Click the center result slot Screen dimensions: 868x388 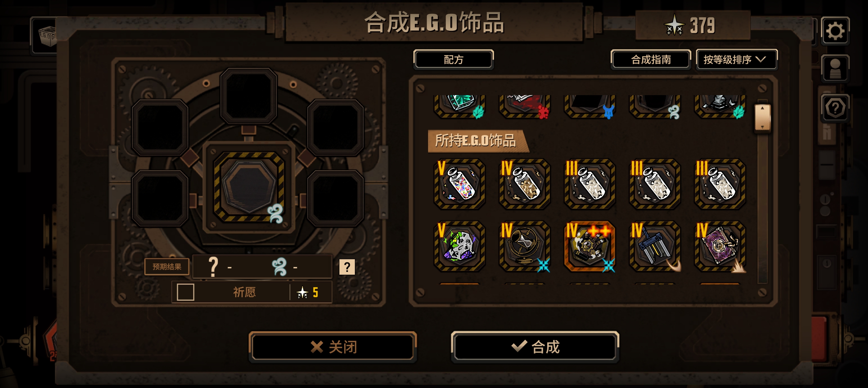click(249, 186)
